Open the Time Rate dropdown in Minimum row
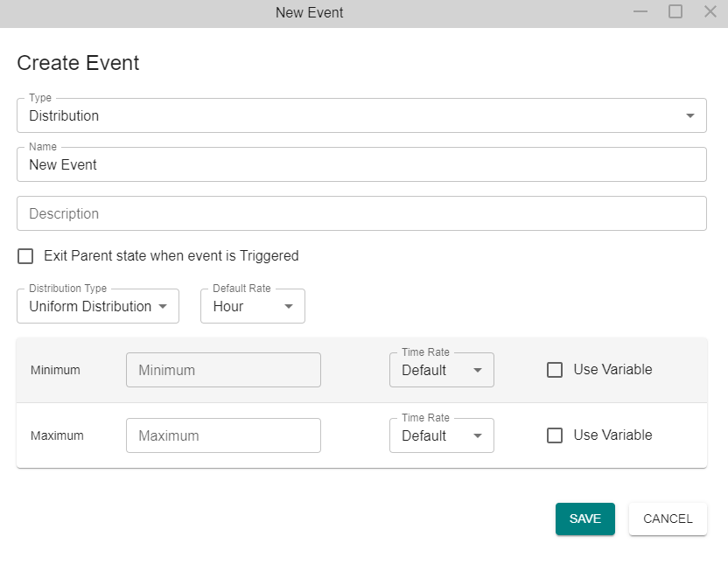This screenshot has width=728, height=578. click(442, 370)
